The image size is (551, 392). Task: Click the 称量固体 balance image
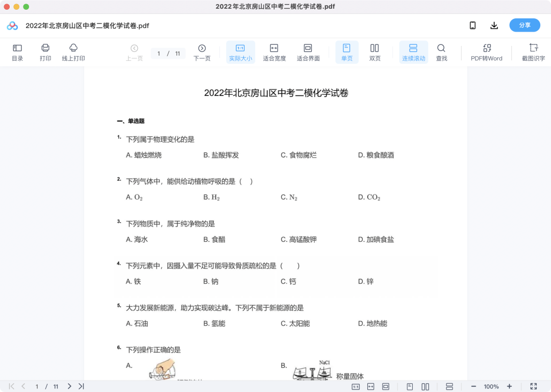312,370
